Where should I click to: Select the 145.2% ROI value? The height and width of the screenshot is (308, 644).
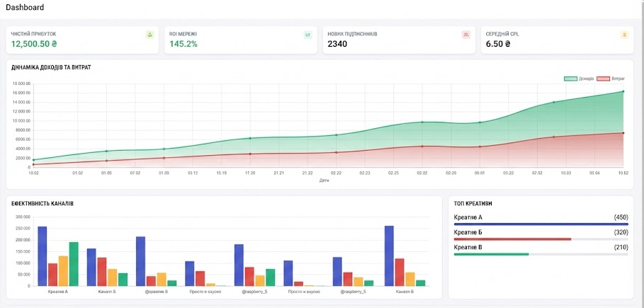coord(183,44)
